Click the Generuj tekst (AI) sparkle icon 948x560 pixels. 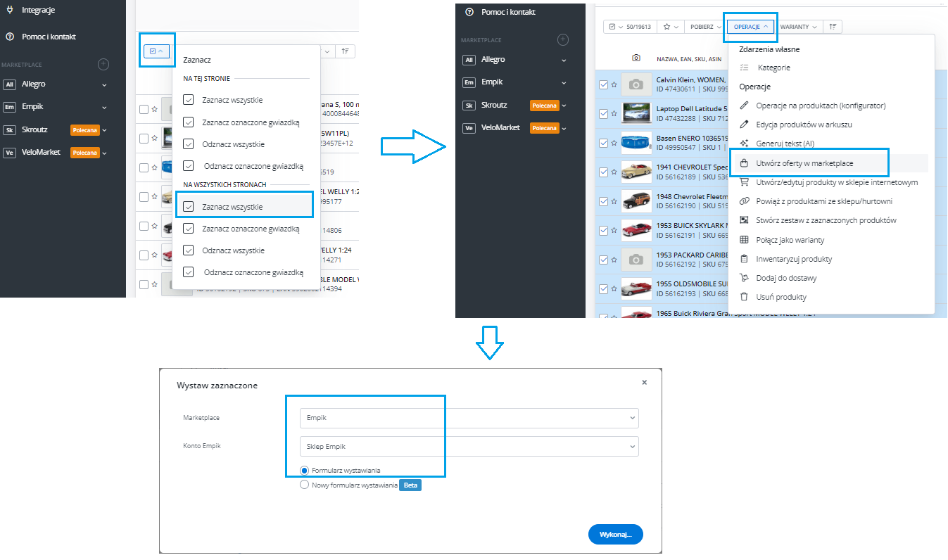click(x=744, y=144)
